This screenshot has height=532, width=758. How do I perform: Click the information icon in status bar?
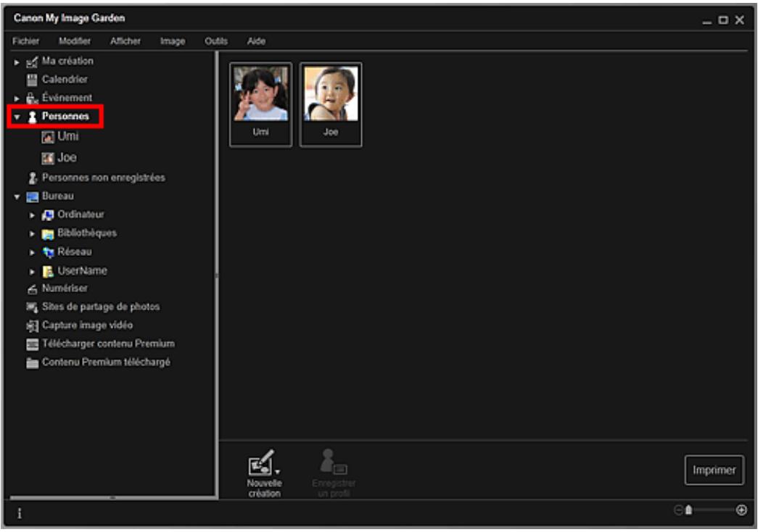click(20, 513)
